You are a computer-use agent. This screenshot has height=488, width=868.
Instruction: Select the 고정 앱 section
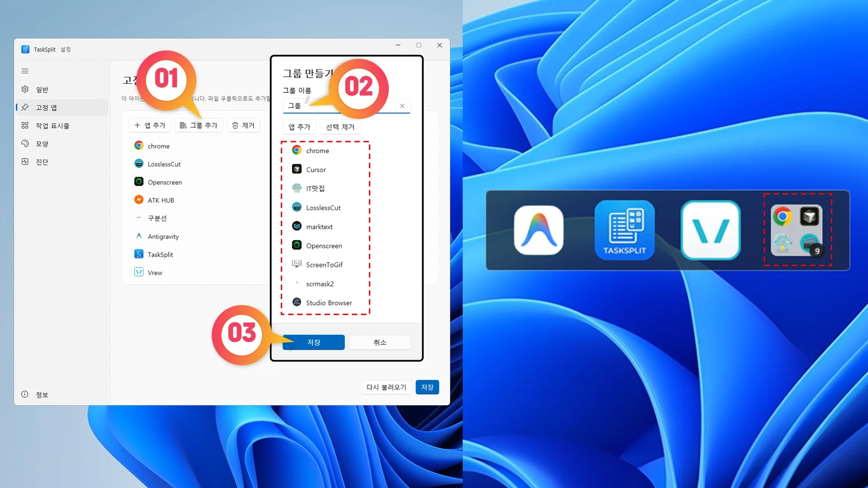pos(62,108)
